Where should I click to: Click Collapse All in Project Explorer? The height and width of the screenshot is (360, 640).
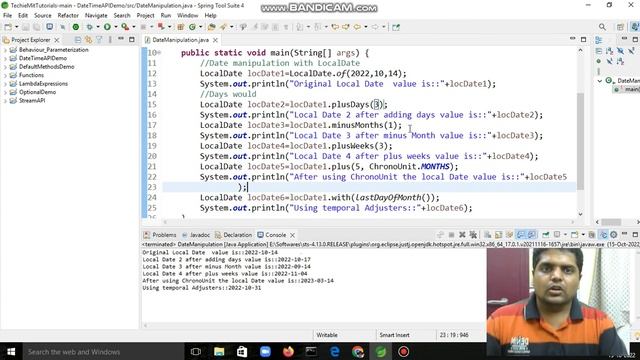(78, 40)
